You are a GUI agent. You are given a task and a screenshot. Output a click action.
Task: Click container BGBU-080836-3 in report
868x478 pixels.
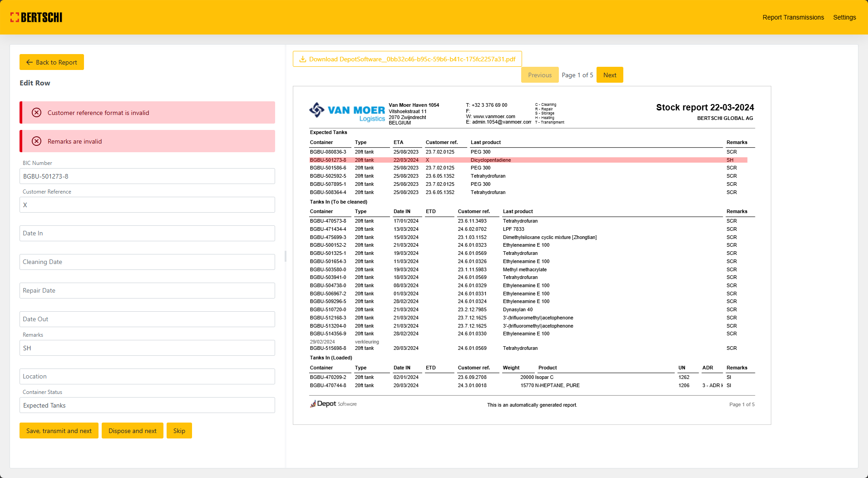(x=328, y=152)
